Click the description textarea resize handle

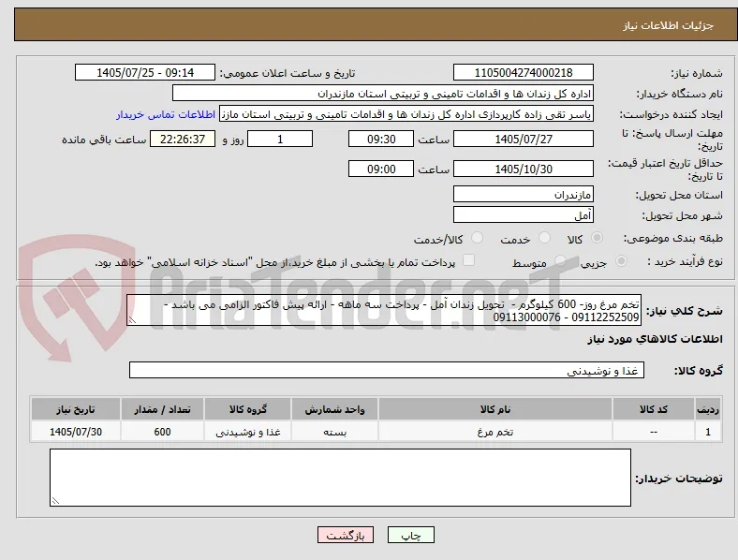(132, 320)
